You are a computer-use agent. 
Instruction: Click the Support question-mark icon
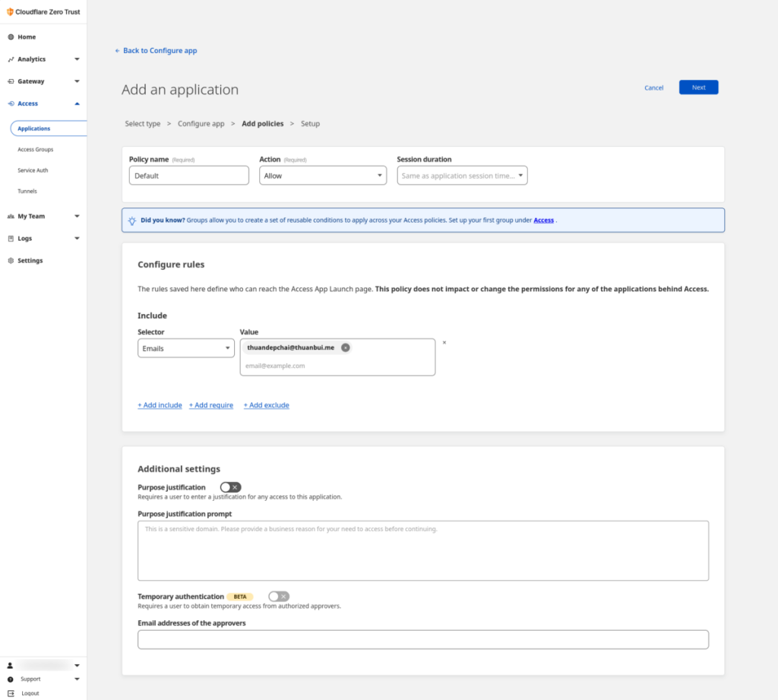(x=10, y=679)
